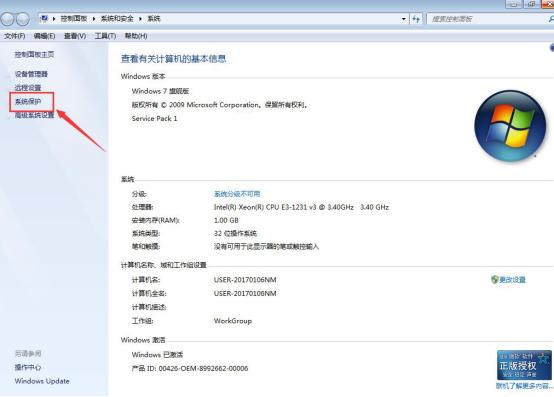
Task: Click USER-20170106NM beside 计算机名
Action: click(245, 280)
